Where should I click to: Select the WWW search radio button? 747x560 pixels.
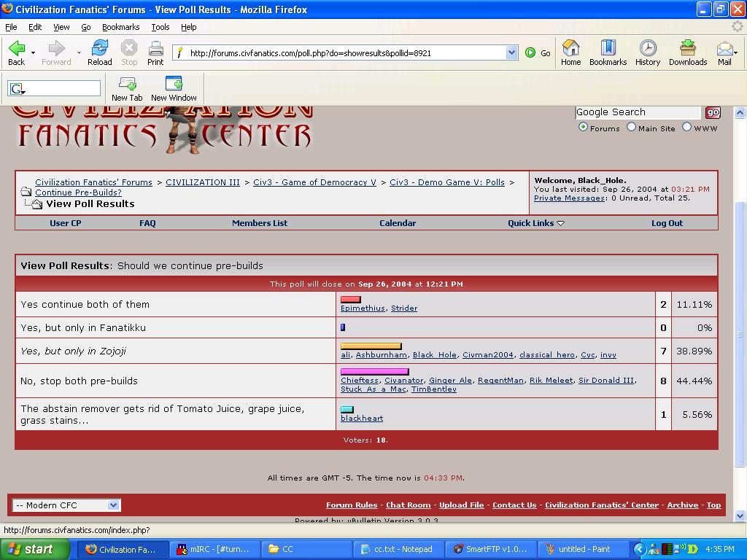[686, 127]
